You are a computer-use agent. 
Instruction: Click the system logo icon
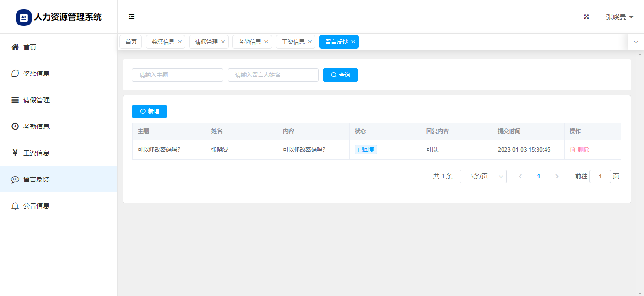(x=24, y=17)
